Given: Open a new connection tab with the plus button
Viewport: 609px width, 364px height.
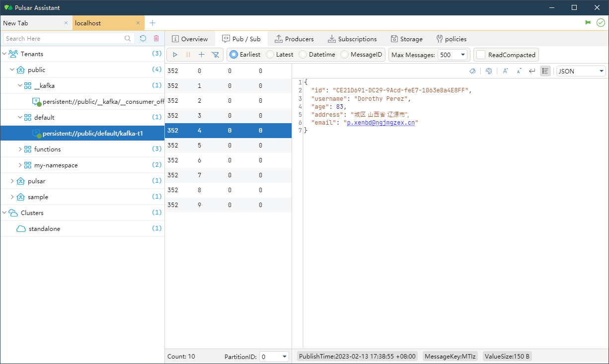Looking at the screenshot, I should click(152, 23).
